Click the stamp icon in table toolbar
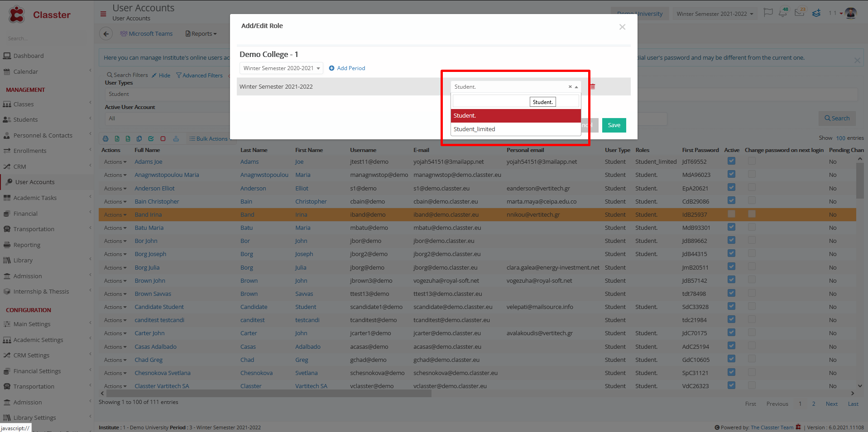Screen dimensions: 868x432 [176, 139]
